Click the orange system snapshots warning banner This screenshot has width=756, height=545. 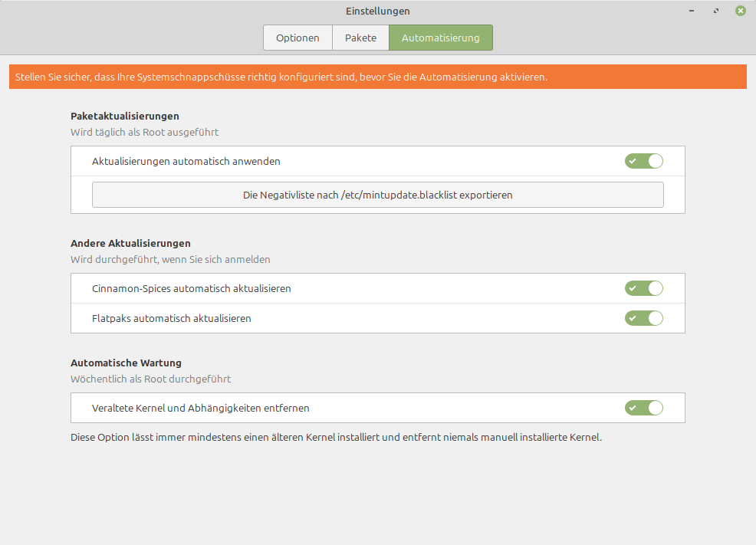[377, 77]
